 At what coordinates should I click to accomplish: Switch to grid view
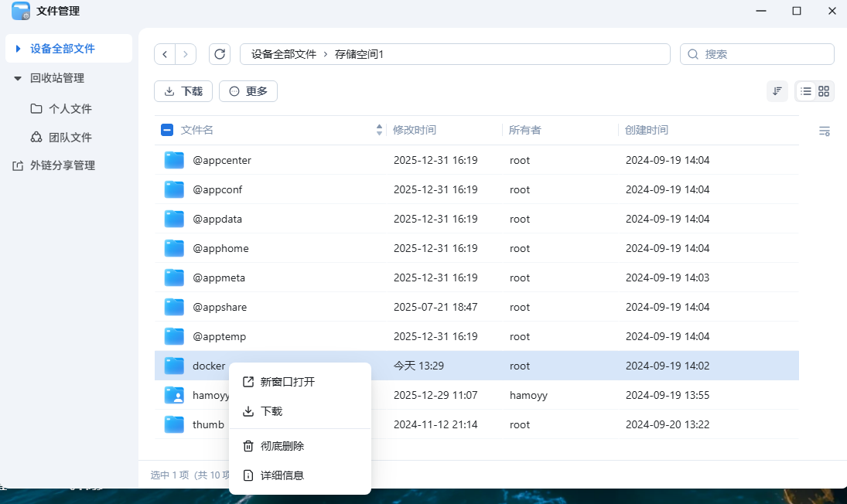coord(824,91)
